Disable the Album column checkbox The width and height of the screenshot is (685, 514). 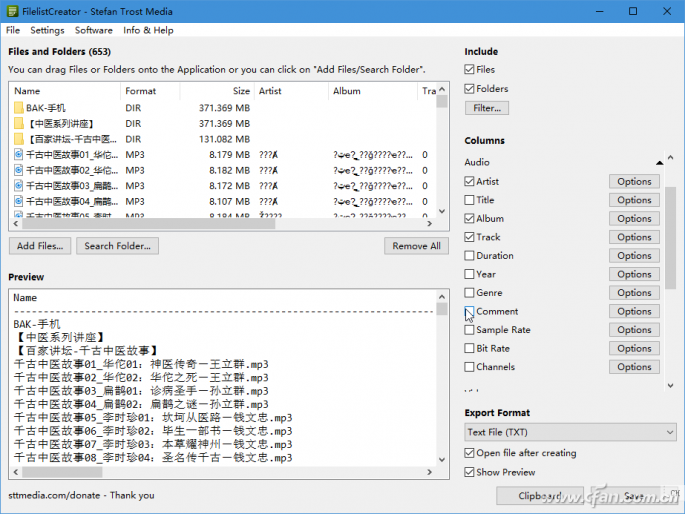point(469,218)
